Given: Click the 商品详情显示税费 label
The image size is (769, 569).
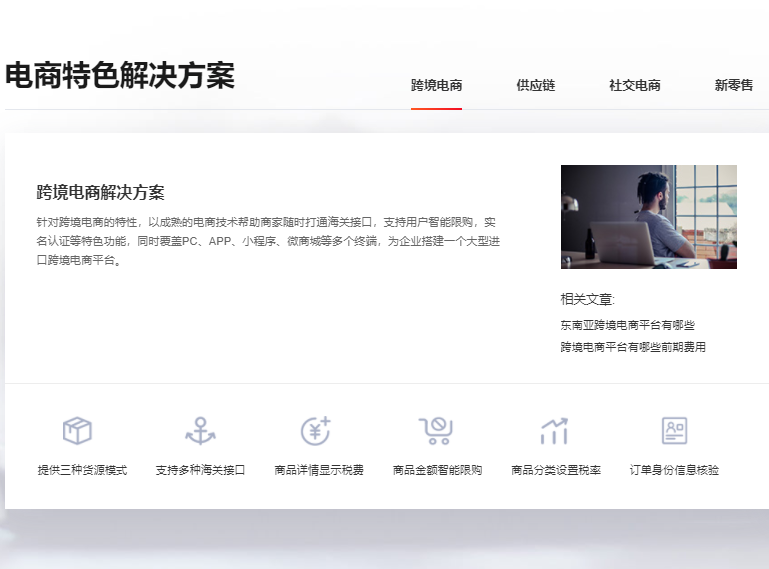Looking at the screenshot, I should click(319, 470).
